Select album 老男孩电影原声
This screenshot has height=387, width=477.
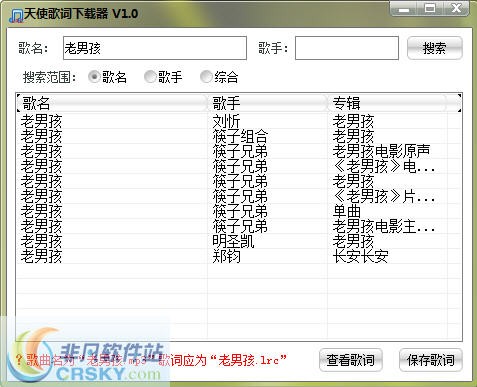click(381, 151)
